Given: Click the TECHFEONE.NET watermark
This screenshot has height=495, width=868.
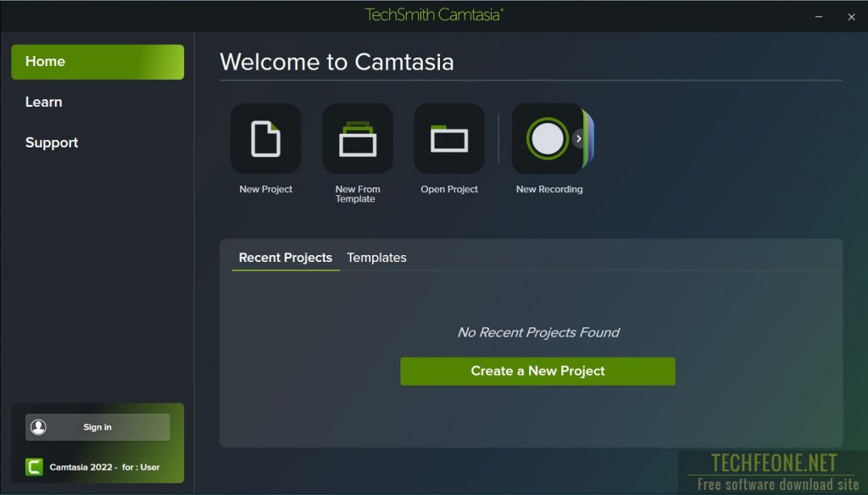Looking at the screenshot, I should 774,462.
